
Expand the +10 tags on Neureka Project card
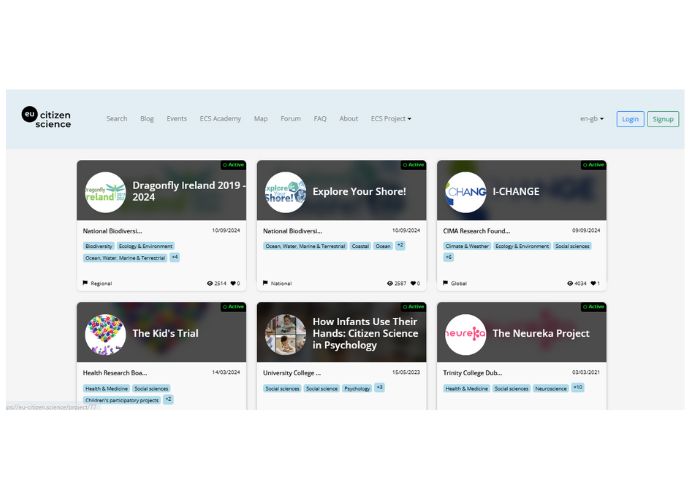click(x=578, y=387)
